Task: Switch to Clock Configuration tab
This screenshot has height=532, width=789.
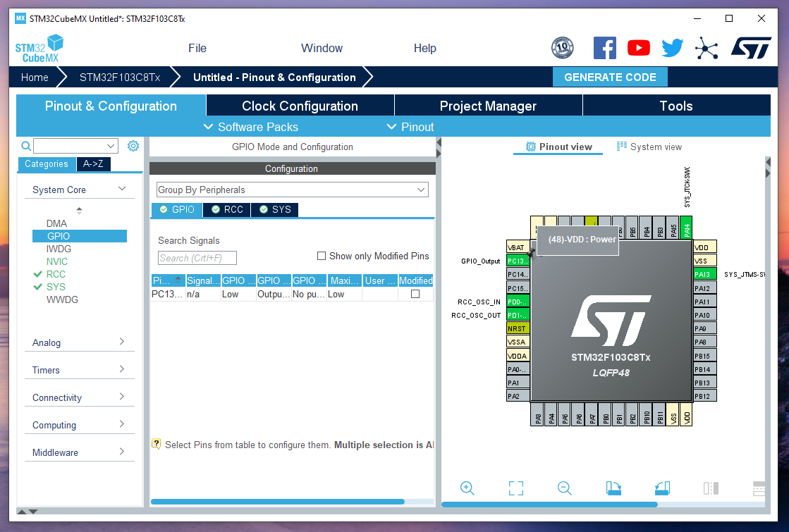Action: pyautogui.click(x=300, y=106)
